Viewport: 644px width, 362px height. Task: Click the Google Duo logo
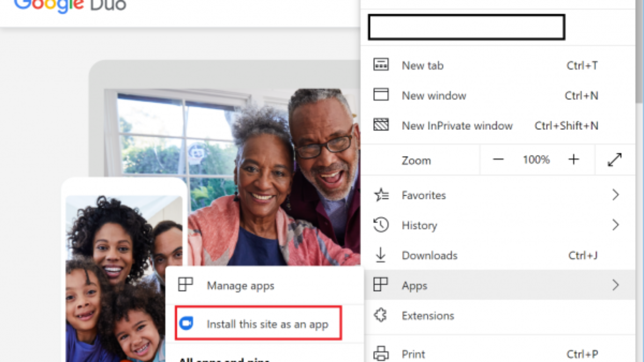70,5
